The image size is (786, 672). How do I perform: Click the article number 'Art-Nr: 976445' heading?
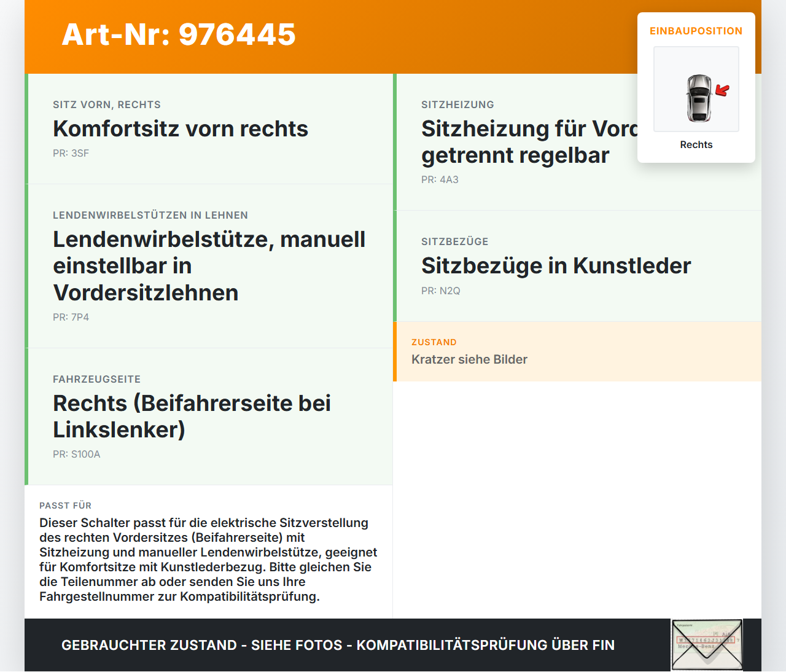pos(178,36)
